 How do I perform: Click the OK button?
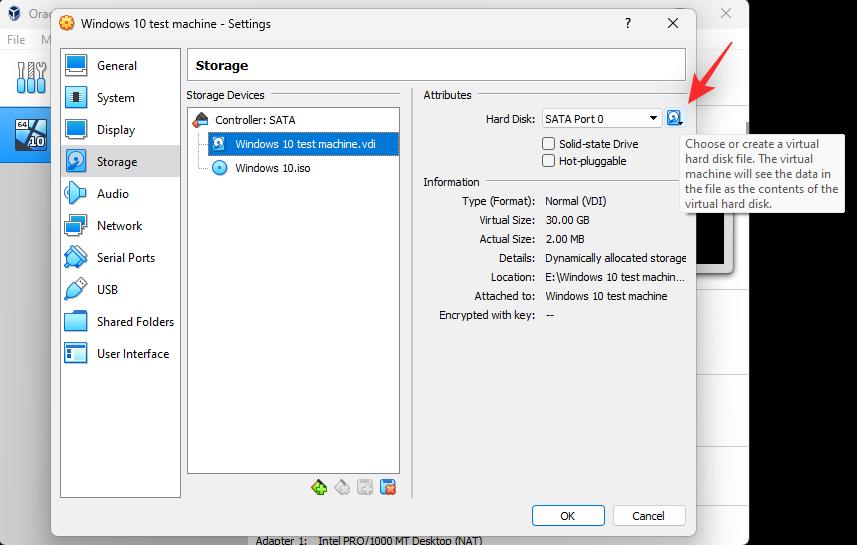point(568,515)
